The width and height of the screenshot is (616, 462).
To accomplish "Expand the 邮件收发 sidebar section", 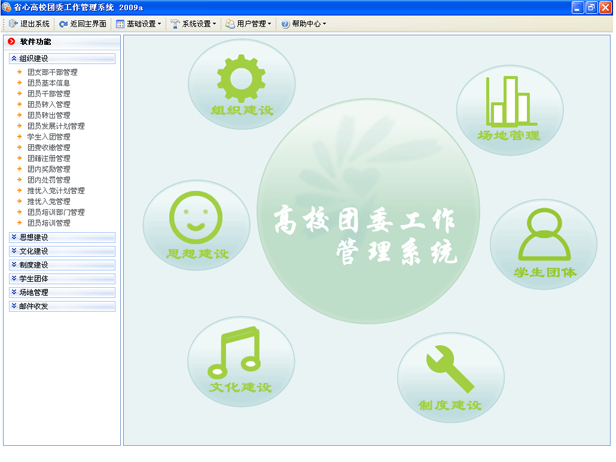I will pyautogui.click(x=61, y=306).
